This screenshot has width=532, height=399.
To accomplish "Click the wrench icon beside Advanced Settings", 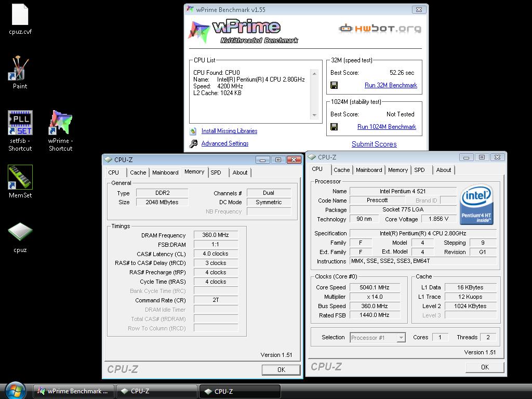I will (193, 143).
